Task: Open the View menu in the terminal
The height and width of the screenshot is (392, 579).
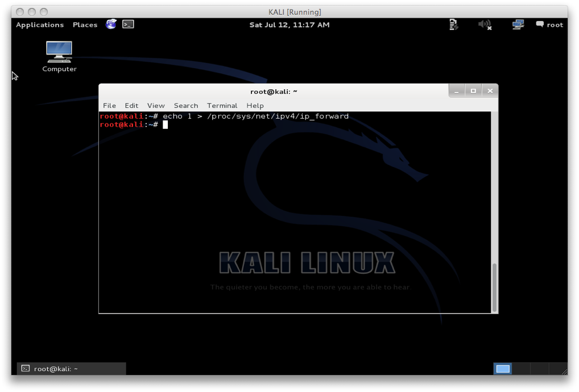Action: 156,106
